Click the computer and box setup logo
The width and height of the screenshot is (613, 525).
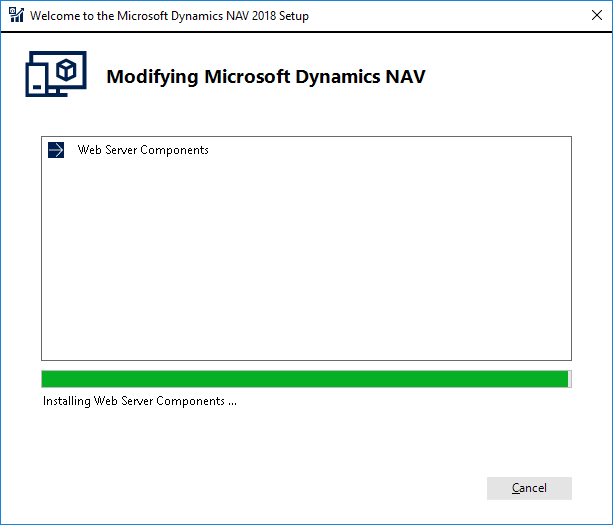click(x=56, y=74)
